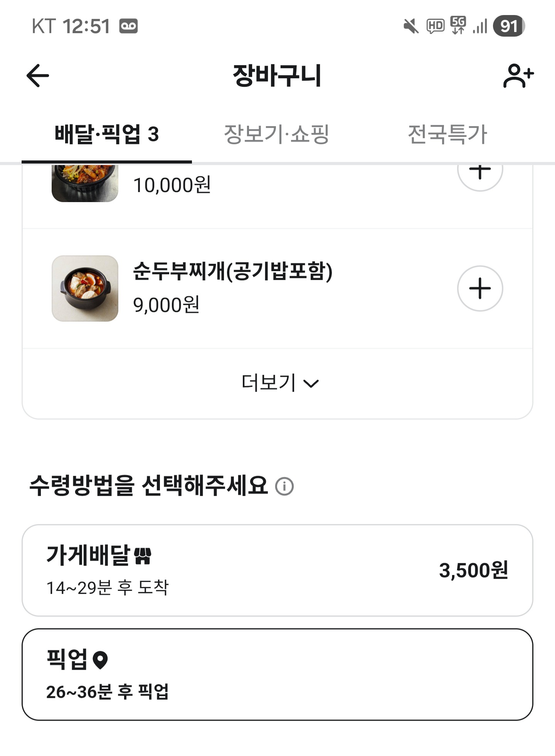The height and width of the screenshot is (756, 555).
Task: Tap the voicemail icon in status bar
Action: (128, 26)
